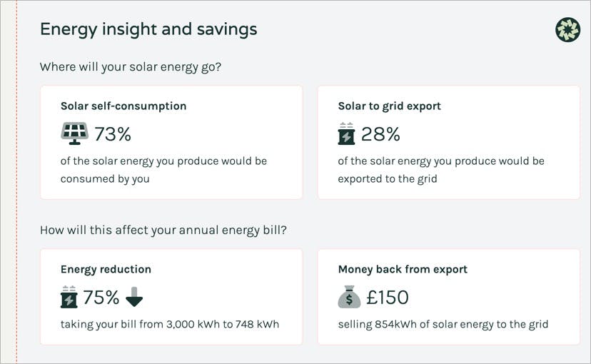Click the Money back from export title
The height and width of the screenshot is (364, 591).
[403, 269]
